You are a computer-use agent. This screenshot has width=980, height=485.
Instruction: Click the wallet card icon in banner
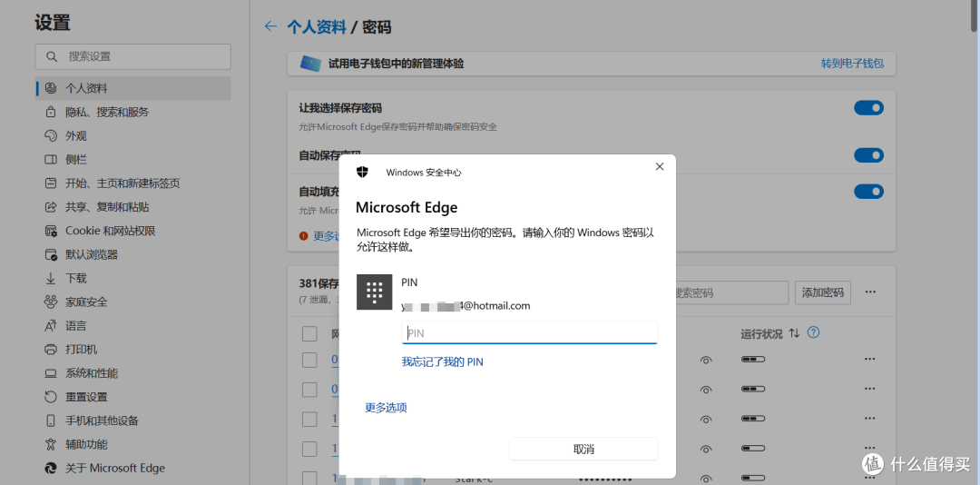pos(310,64)
